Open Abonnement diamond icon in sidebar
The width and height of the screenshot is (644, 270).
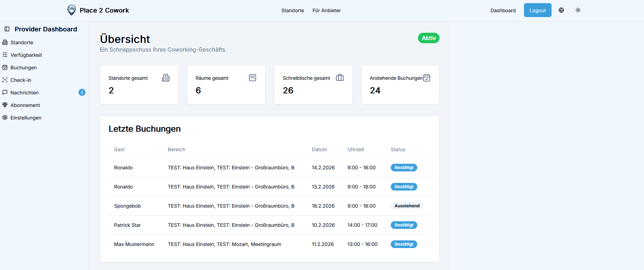(x=5, y=105)
